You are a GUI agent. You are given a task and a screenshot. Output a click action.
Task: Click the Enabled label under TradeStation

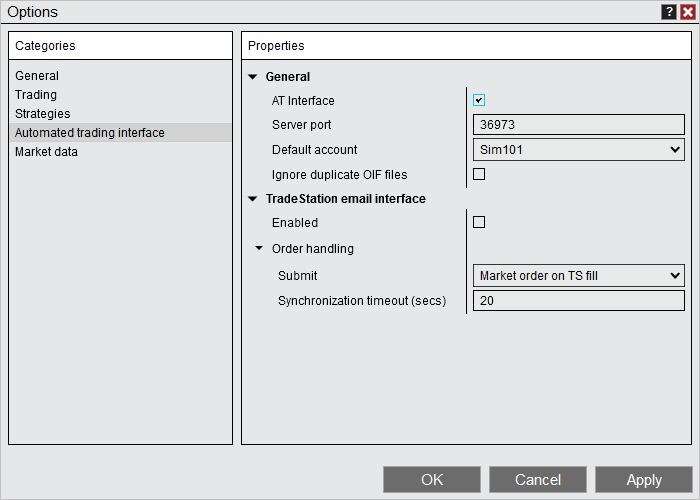tap(295, 222)
